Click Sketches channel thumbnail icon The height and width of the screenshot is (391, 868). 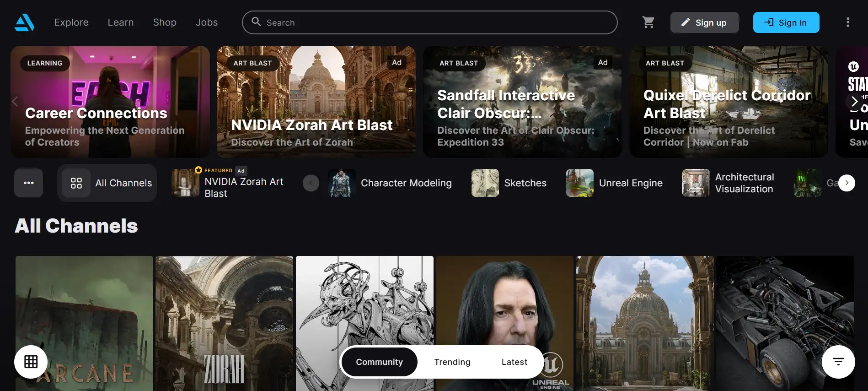tap(485, 183)
